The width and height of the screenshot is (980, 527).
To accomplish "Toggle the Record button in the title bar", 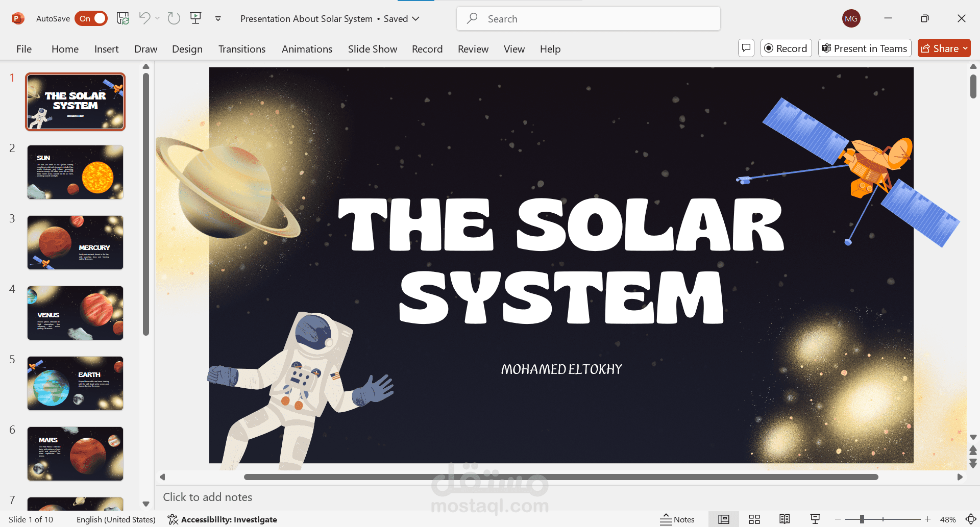I will pos(786,48).
